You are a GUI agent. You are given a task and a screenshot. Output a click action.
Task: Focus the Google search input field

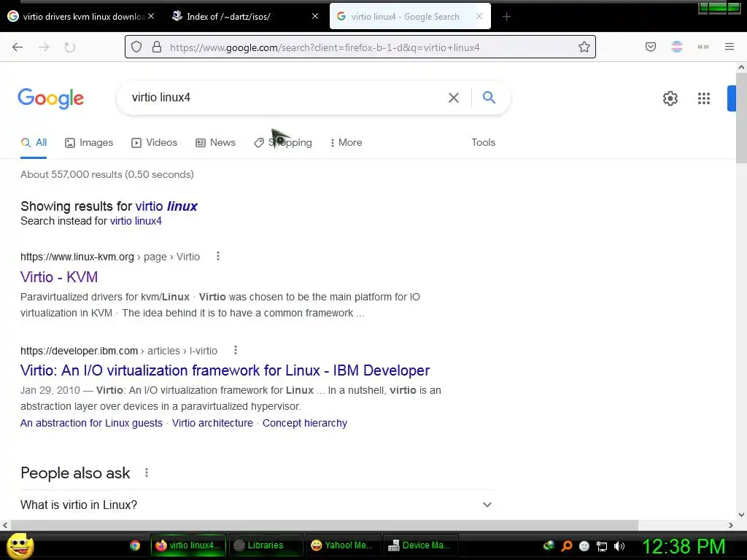(x=286, y=98)
